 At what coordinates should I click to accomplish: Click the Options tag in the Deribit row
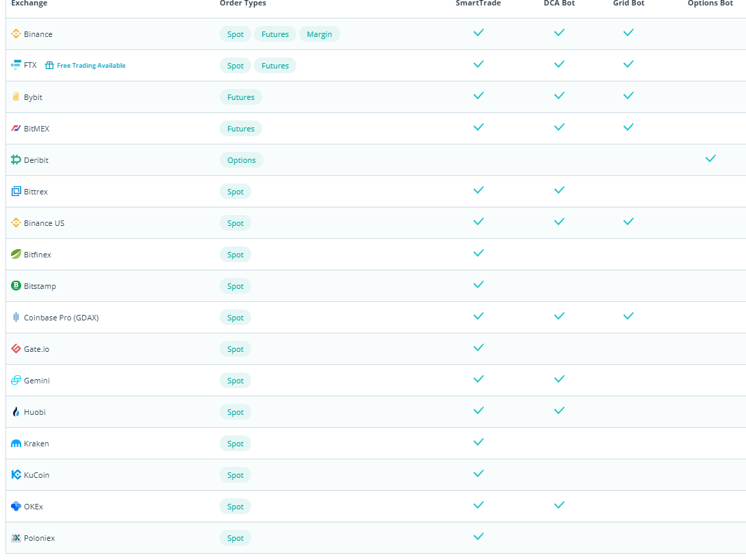242,160
